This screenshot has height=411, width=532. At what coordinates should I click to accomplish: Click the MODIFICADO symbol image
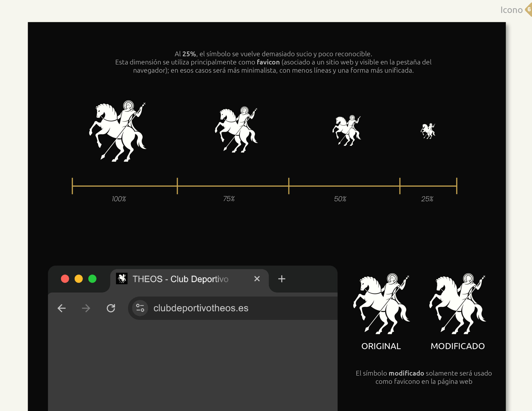click(457, 304)
